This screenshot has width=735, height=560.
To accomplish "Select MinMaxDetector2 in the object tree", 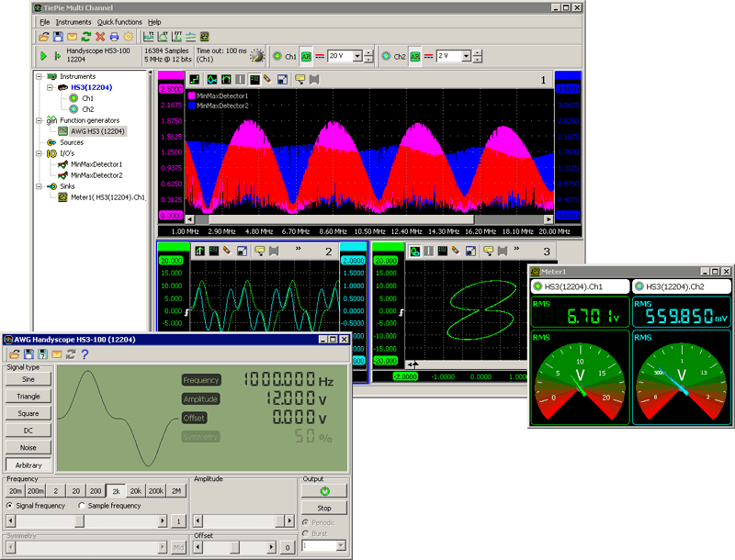I will (x=96, y=175).
